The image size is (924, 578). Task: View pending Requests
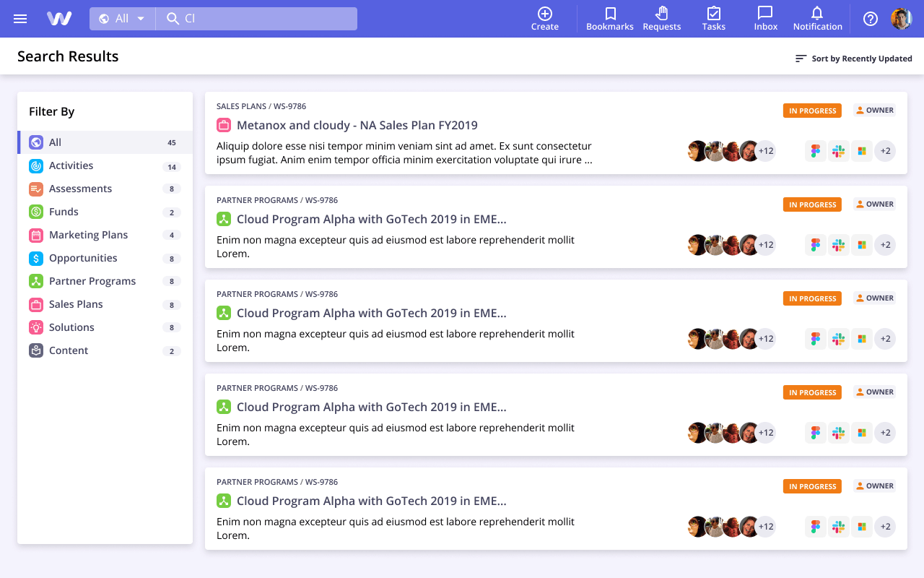[x=661, y=18]
